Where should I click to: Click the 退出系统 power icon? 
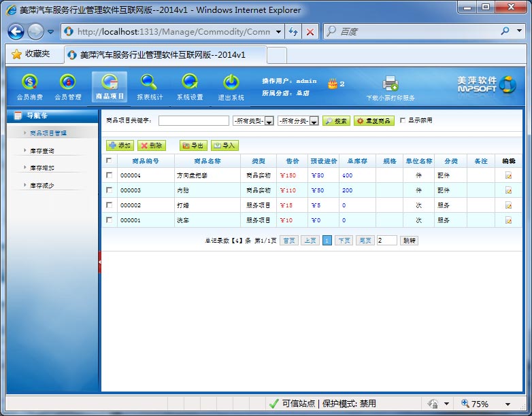coord(231,82)
